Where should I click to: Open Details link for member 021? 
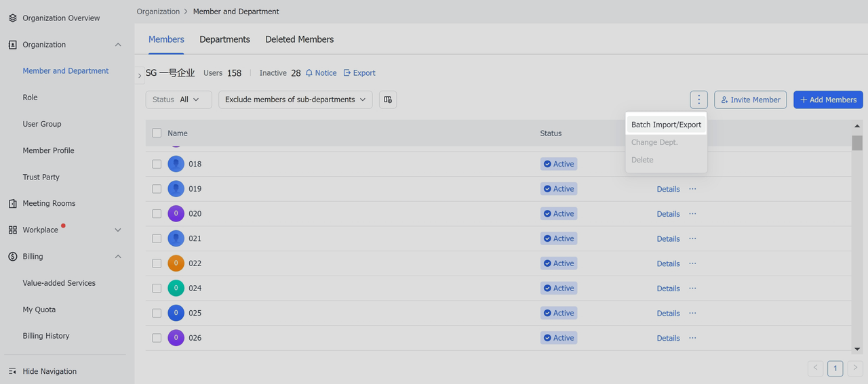[668, 239]
